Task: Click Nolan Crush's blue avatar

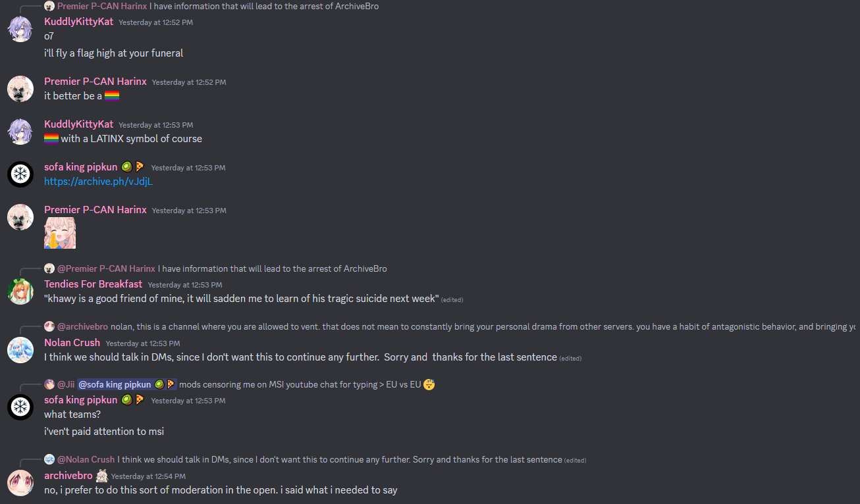Action: (20, 350)
